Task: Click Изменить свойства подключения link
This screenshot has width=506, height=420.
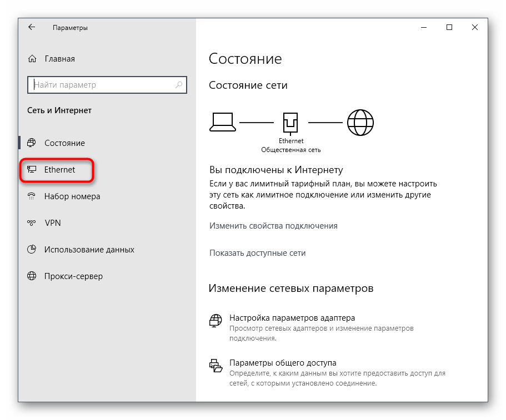Action: click(273, 226)
